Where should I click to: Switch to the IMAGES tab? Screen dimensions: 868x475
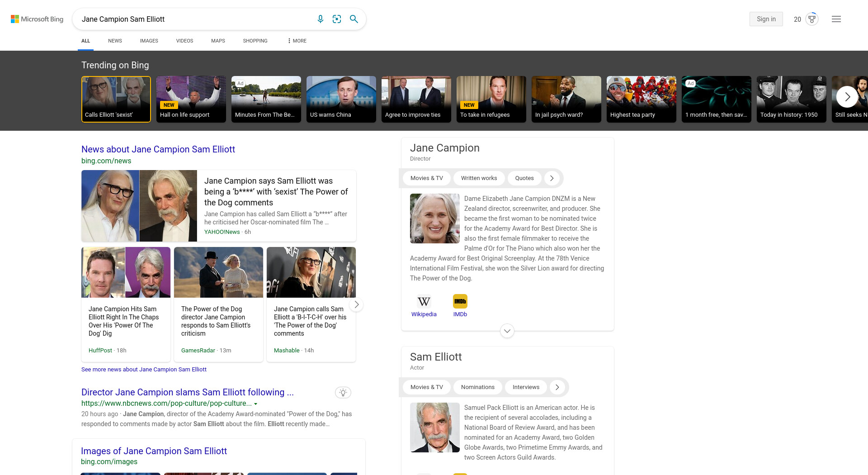(149, 41)
